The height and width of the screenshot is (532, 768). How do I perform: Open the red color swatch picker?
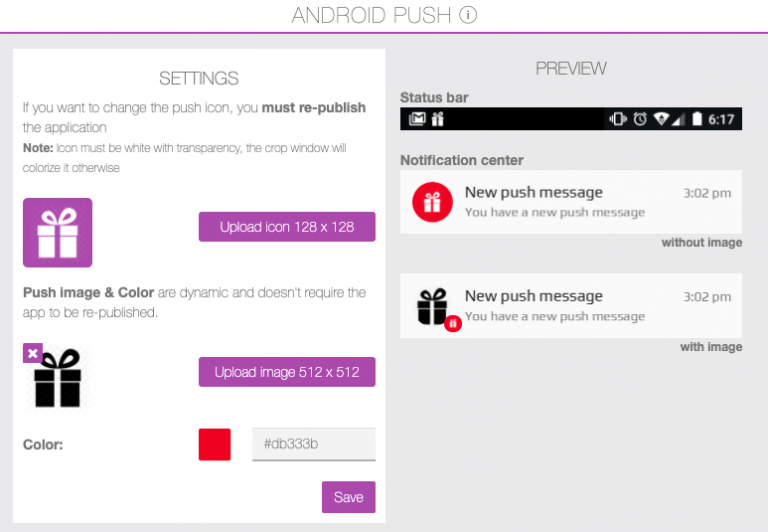[x=215, y=444]
